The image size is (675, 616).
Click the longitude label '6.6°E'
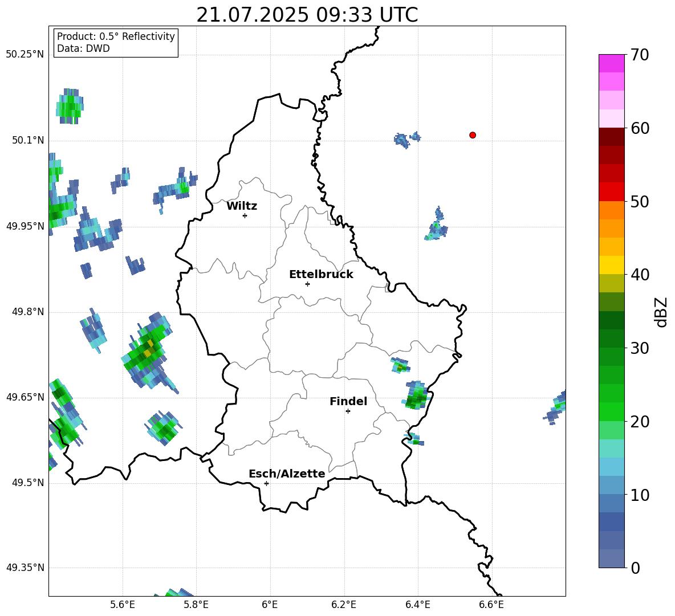point(491,605)
